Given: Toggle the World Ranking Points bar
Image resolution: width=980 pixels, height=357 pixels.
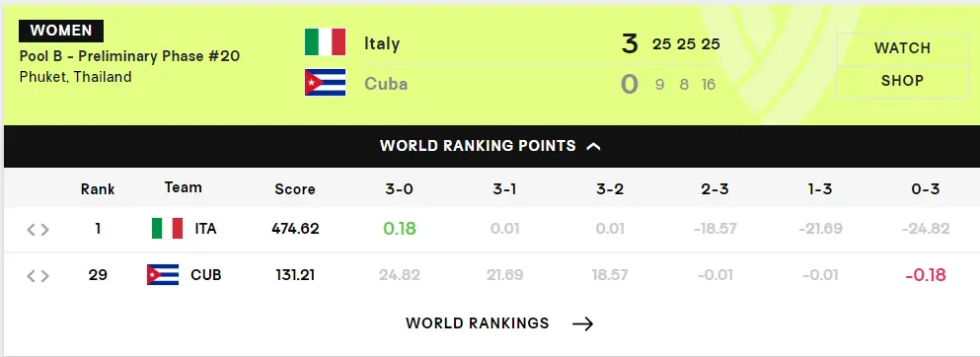Looking at the screenshot, I should 491,146.
